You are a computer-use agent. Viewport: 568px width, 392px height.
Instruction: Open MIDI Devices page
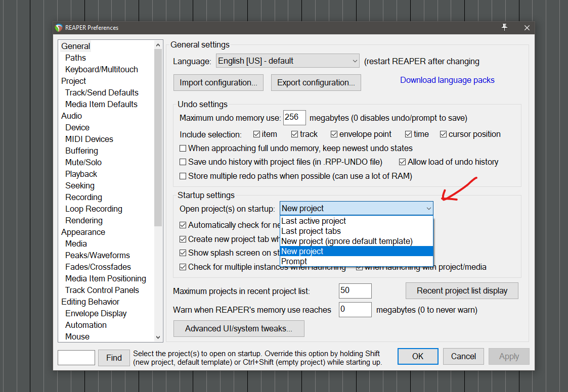pos(89,139)
